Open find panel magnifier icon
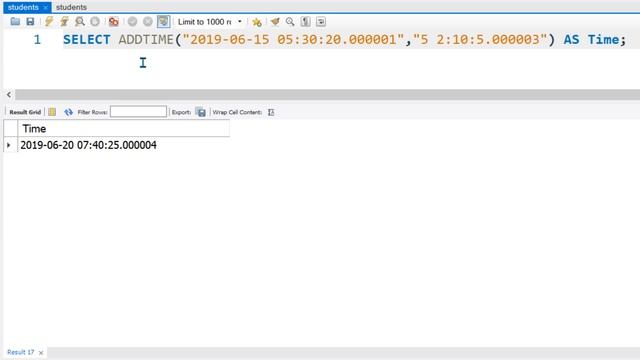640x360 pixels. pyautogui.click(x=290, y=22)
